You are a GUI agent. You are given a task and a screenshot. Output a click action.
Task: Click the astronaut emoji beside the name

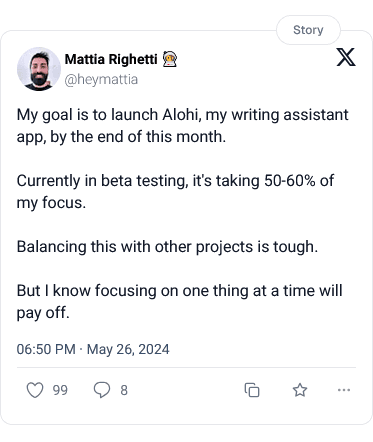point(170,60)
